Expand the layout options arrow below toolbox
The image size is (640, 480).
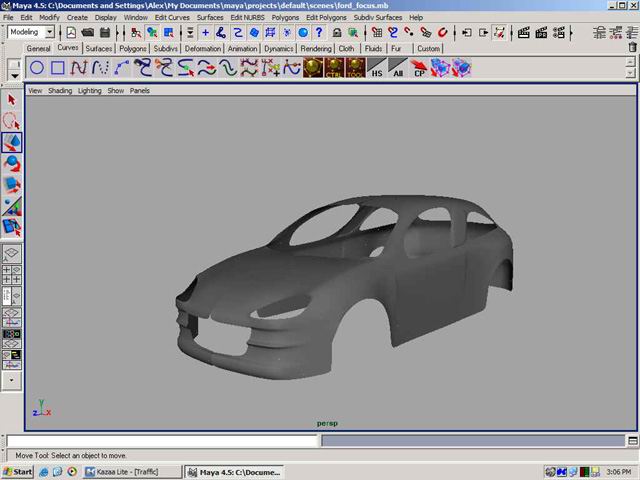pos(12,380)
